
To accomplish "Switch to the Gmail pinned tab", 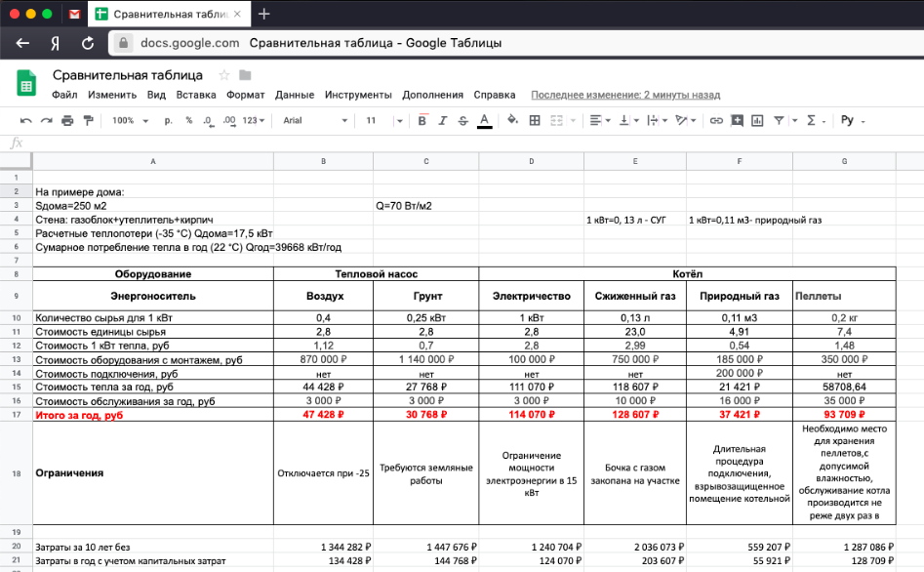I will coord(74,14).
